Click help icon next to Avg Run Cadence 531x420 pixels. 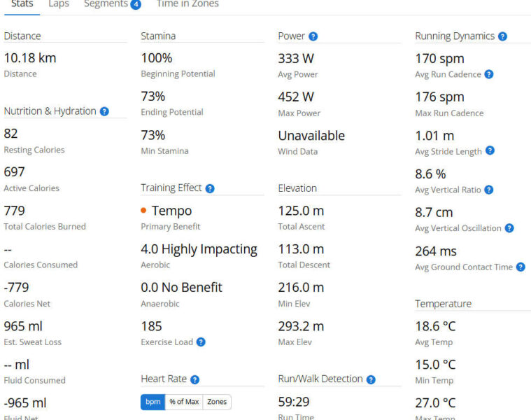pyautogui.click(x=489, y=74)
